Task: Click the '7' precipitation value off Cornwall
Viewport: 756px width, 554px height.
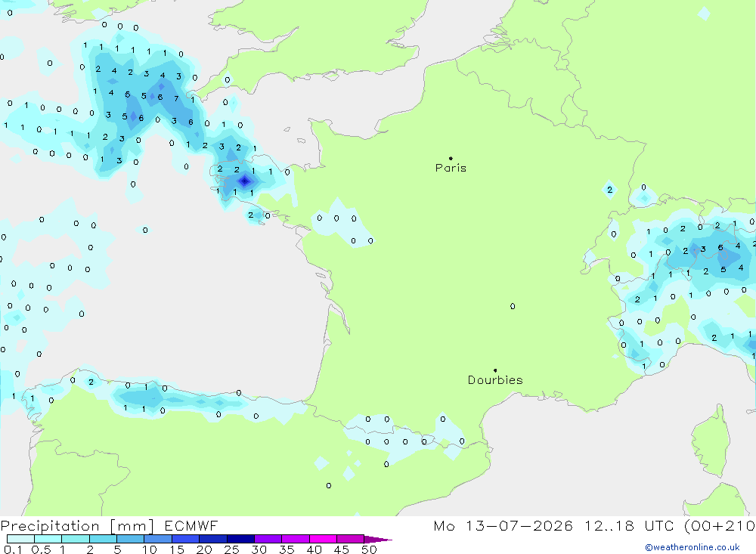Action: (176, 98)
